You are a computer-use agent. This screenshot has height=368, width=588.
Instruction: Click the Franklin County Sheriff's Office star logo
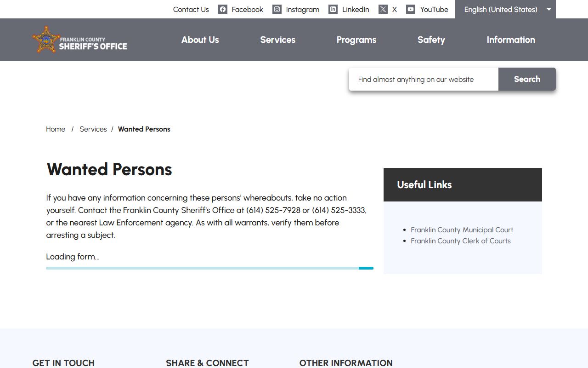point(45,40)
